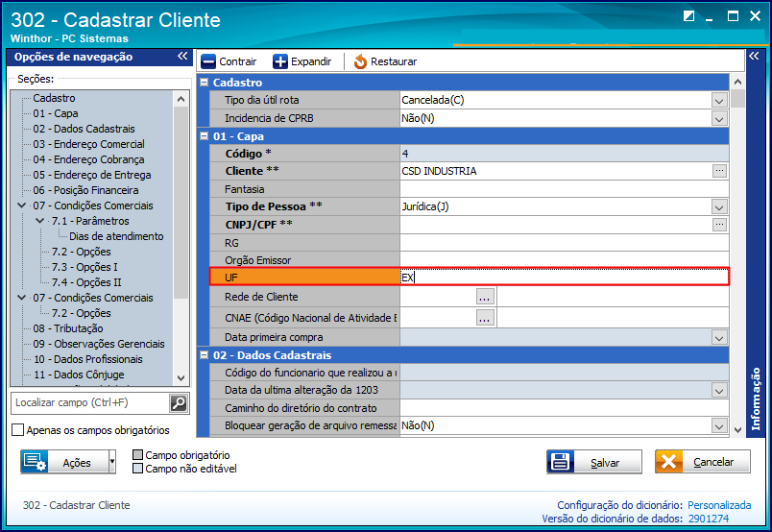This screenshot has width=772, height=532.
Task: Click the Fantasia input field
Action: pyautogui.click(x=565, y=189)
